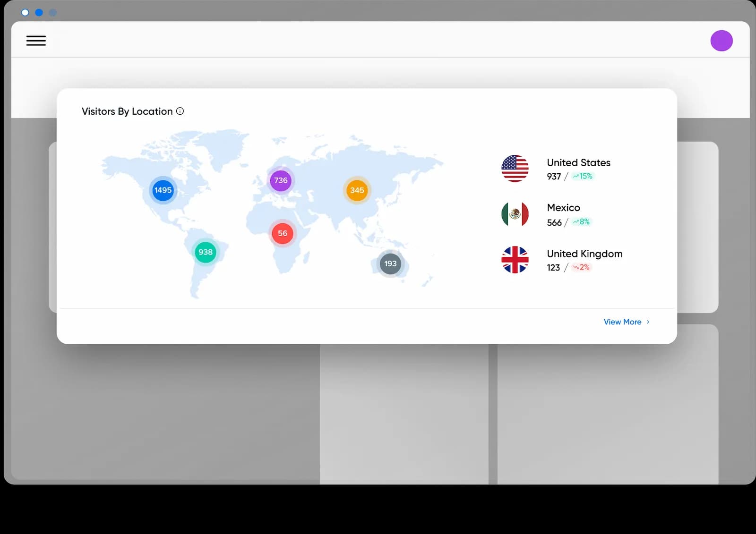
Task: Click the Mexico 8% growth percentage
Action: pyautogui.click(x=581, y=222)
